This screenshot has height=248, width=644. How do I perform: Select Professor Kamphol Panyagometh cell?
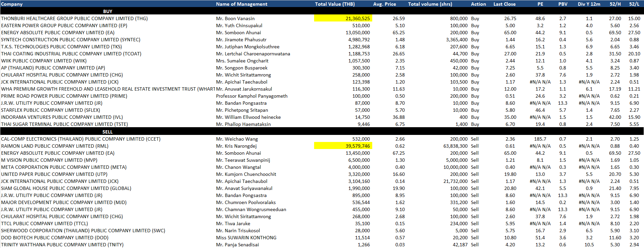[252, 96]
